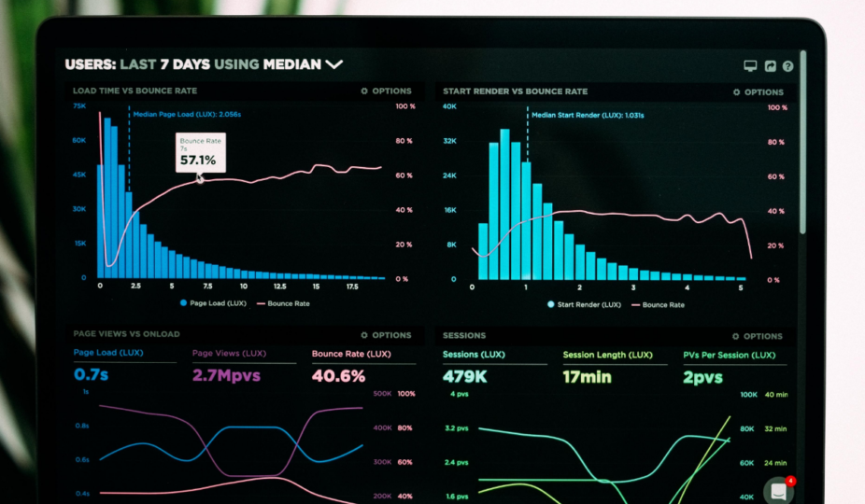Screen dimensions: 865x504
Task: Click gear icon on Page Views panel
Action: point(364,335)
